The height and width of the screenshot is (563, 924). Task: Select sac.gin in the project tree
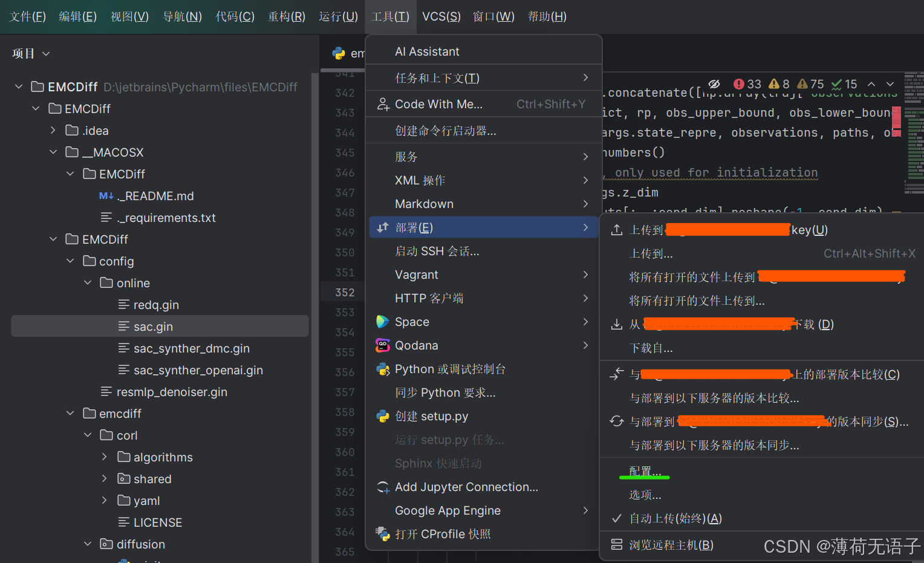tap(160, 327)
